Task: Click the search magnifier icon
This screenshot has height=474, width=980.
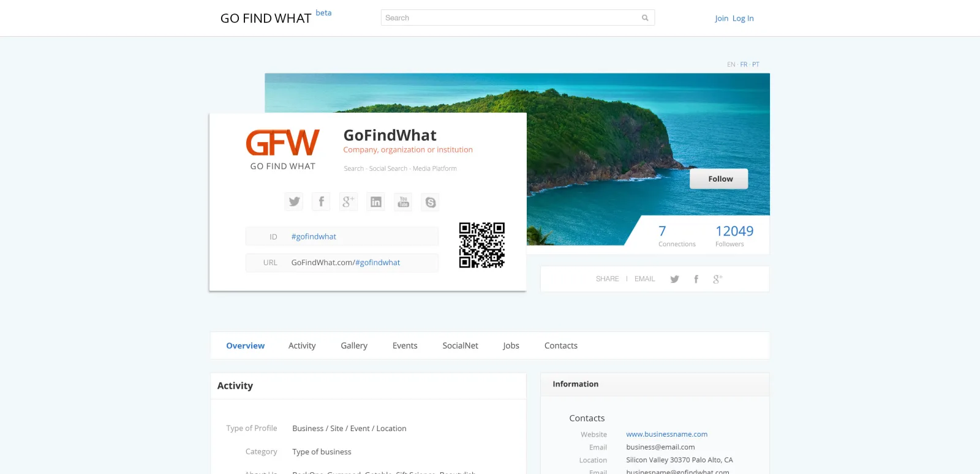Action: 645,18
